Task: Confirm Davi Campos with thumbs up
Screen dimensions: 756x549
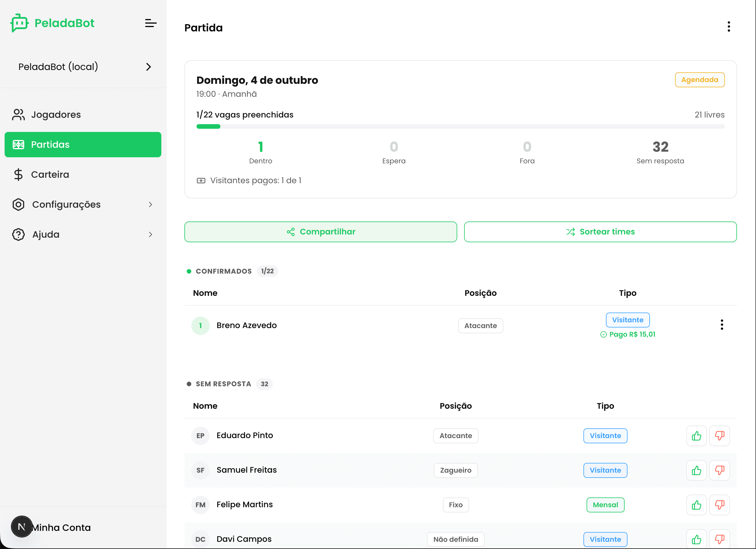Action: point(696,539)
